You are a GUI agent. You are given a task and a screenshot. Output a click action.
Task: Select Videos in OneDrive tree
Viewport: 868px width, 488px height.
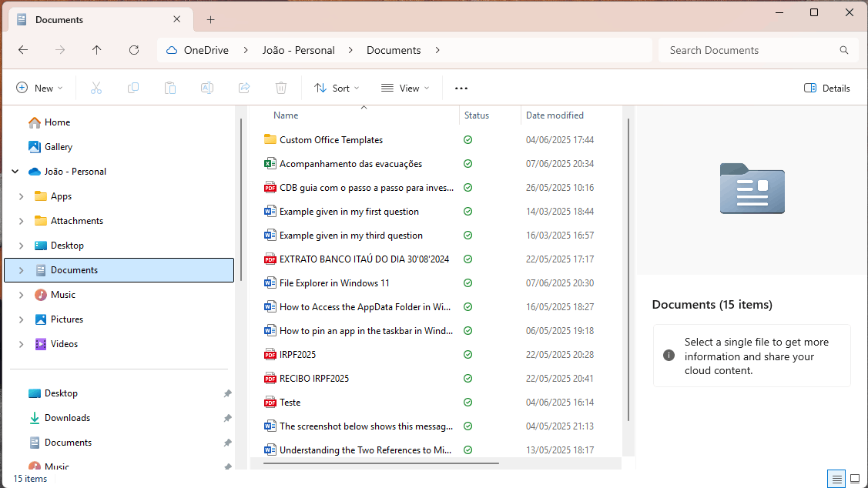coord(64,344)
